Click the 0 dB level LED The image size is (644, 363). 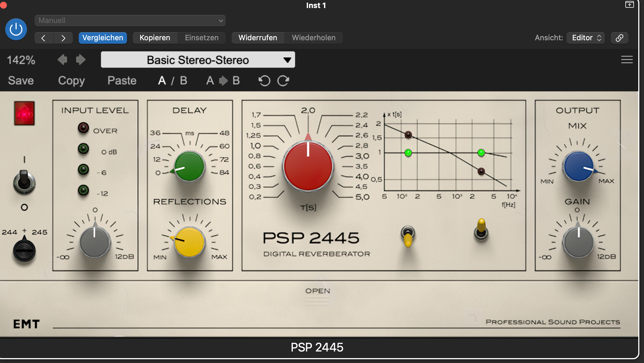(x=83, y=149)
